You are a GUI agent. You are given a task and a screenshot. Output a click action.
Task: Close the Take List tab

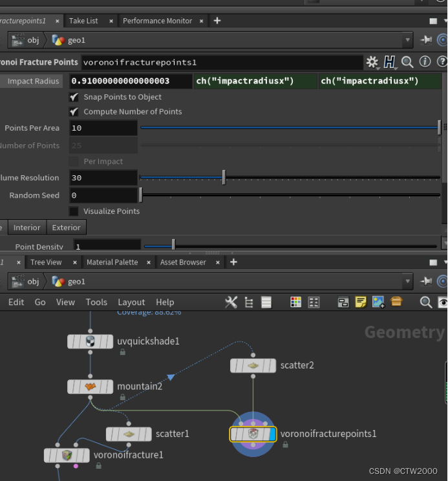tap(111, 21)
